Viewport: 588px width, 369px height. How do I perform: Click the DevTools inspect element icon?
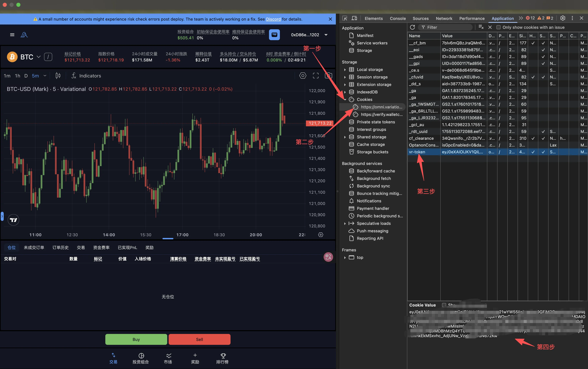[x=345, y=18]
